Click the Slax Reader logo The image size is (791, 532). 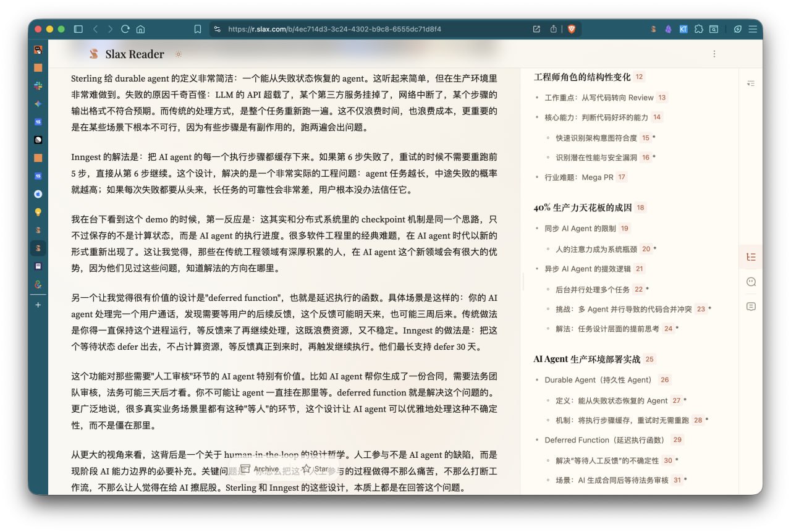coord(127,54)
